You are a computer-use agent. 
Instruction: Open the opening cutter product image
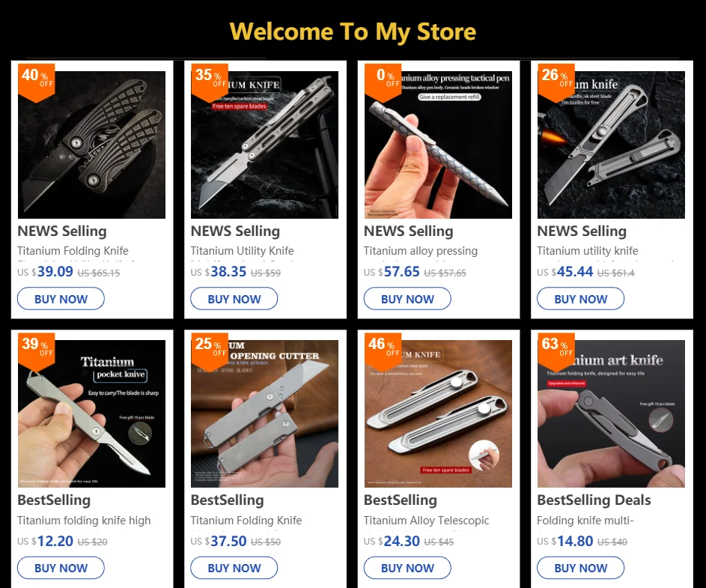(265, 413)
